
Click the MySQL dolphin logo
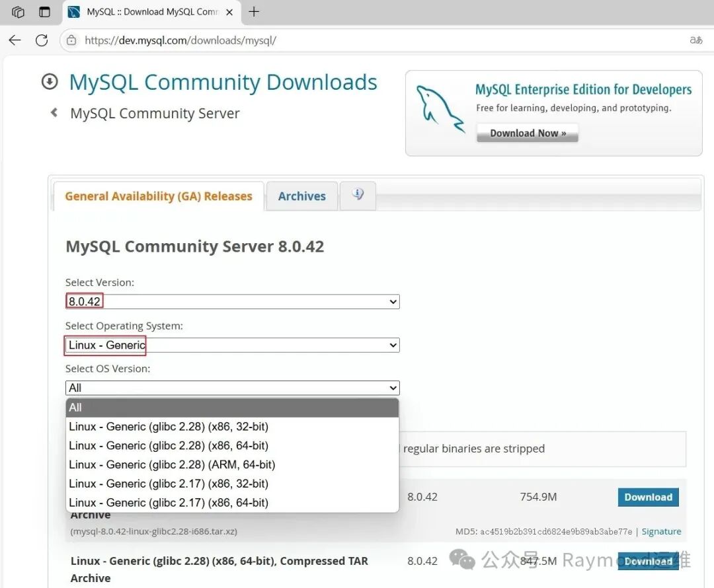coord(440,109)
